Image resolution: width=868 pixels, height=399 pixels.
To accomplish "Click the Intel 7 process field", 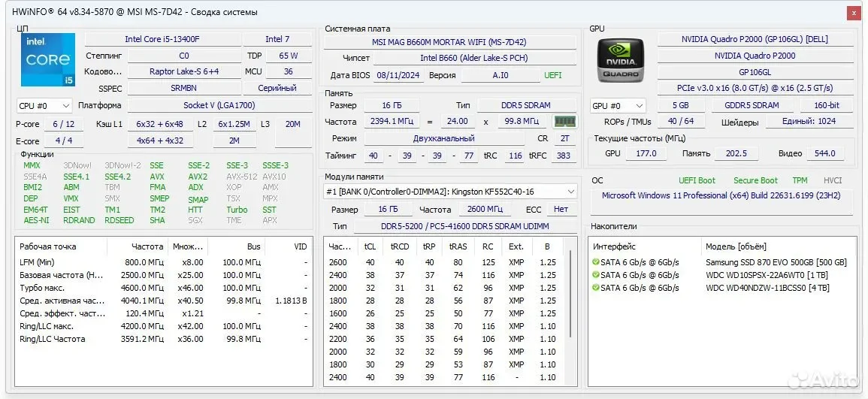I will pyautogui.click(x=277, y=39).
